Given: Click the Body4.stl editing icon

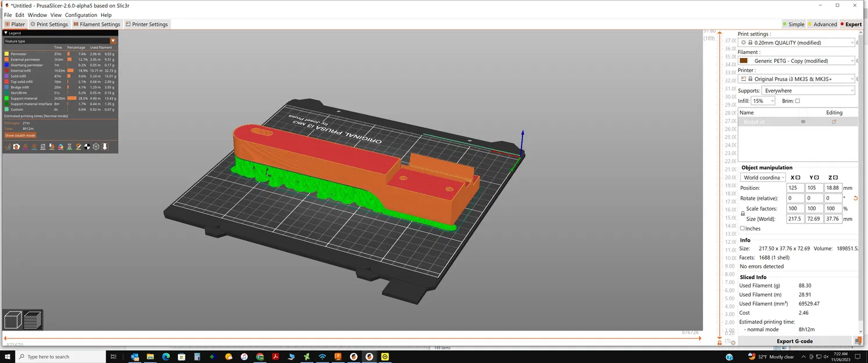Looking at the screenshot, I should (834, 122).
